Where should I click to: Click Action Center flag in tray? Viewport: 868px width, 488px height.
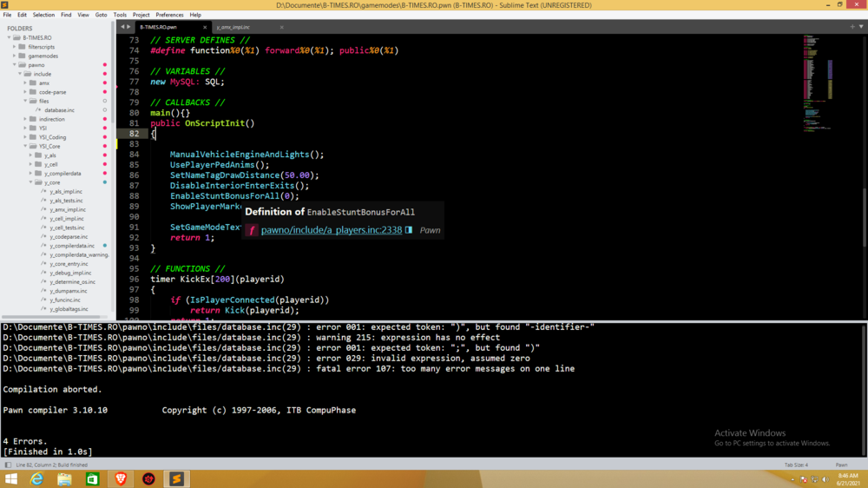(804, 479)
